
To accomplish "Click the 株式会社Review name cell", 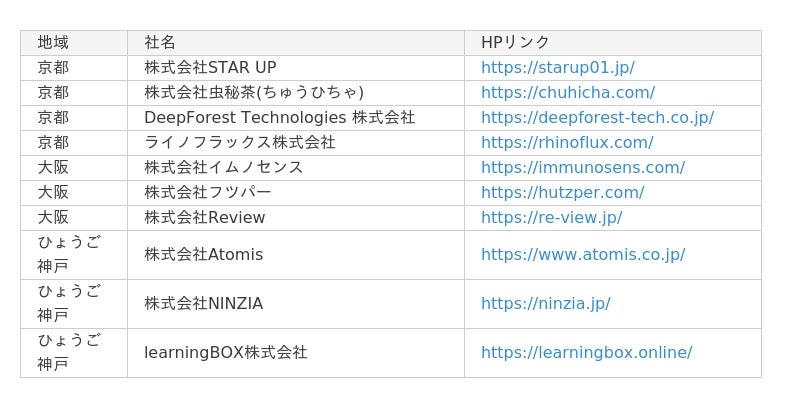I will coord(296,218).
